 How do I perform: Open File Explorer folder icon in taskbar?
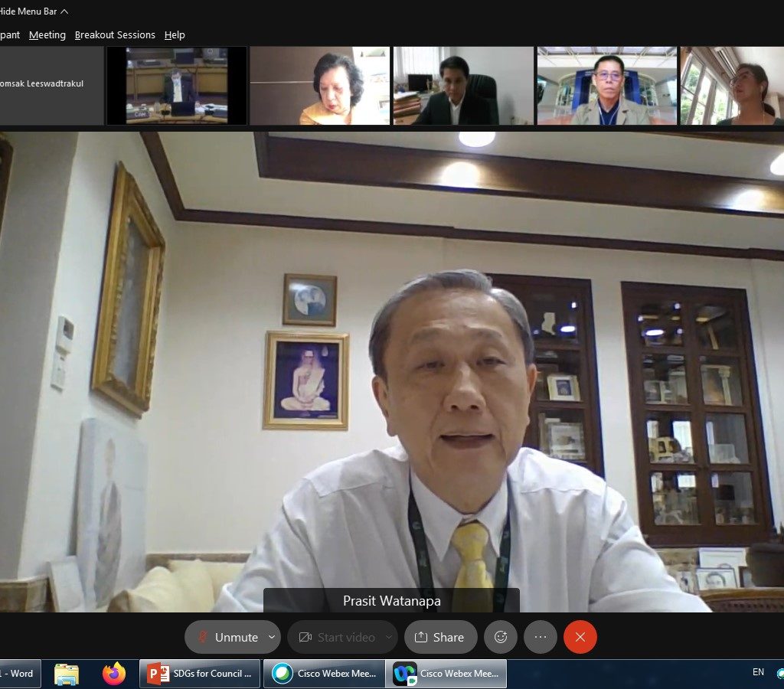coord(67,674)
